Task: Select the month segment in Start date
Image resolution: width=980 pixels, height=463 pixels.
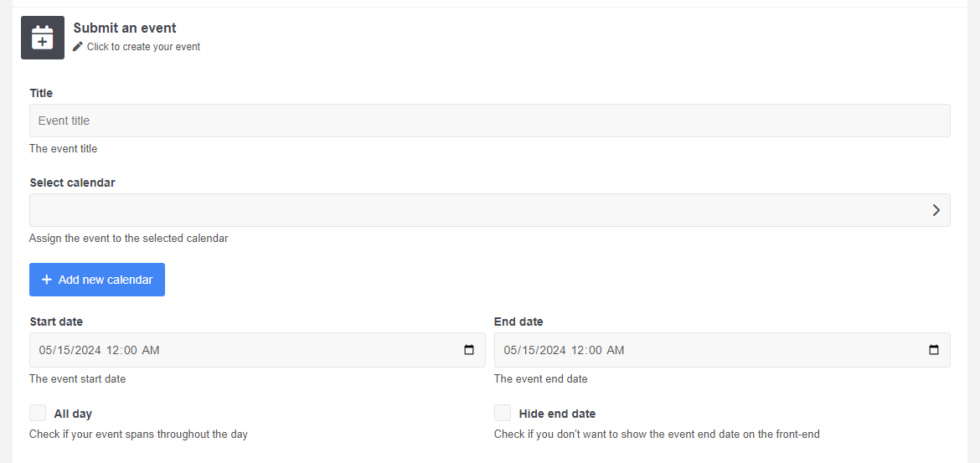Action: 45,350
